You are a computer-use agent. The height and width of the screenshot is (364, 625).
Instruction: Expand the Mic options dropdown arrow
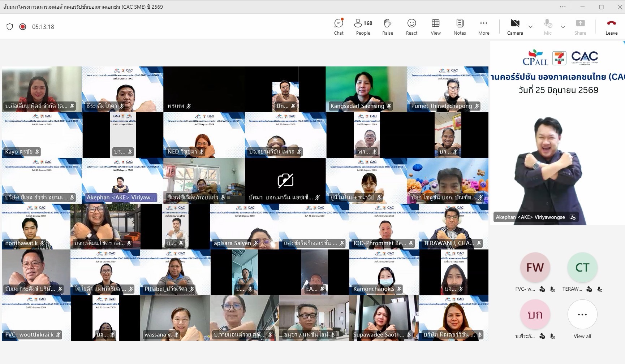pos(563,27)
